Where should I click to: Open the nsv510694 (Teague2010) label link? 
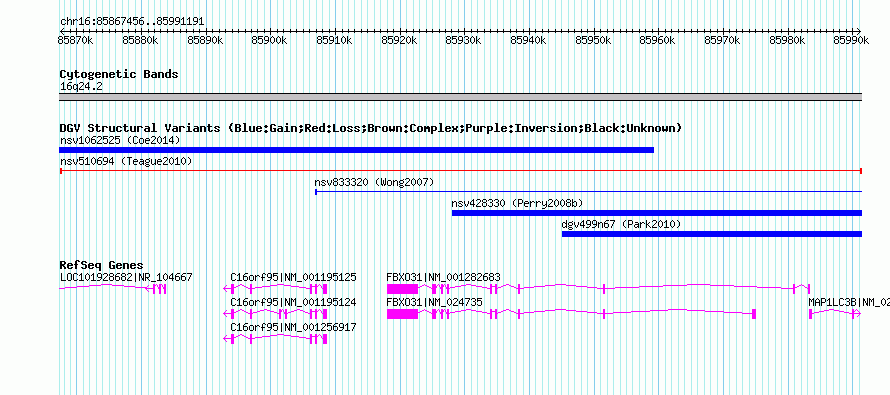click(126, 161)
